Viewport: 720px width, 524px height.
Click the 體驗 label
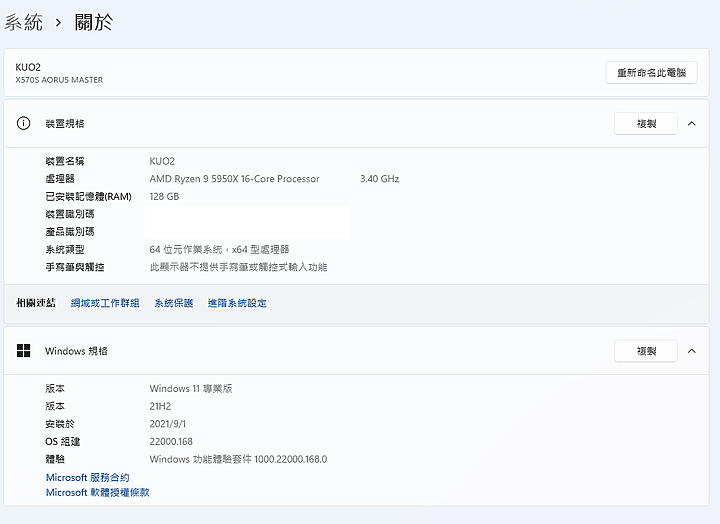[x=55, y=459]
